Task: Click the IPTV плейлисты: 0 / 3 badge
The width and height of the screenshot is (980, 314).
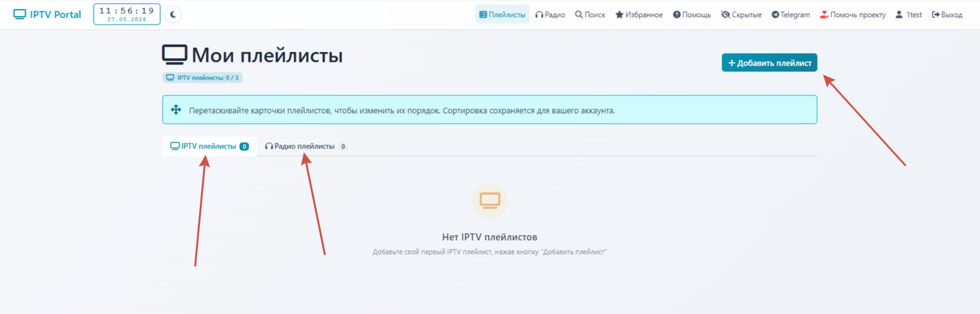Action: pyautogui.click(x=202, y=78)
